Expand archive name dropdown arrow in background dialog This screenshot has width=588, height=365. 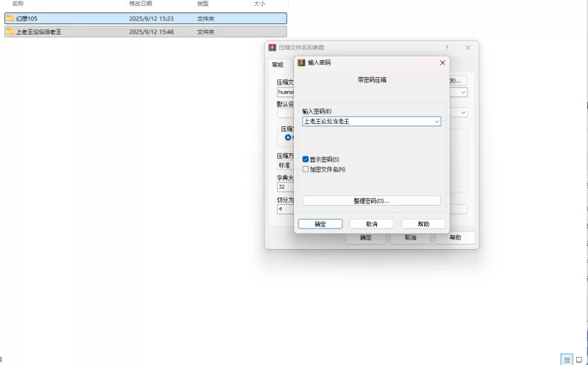pos(464,93)
